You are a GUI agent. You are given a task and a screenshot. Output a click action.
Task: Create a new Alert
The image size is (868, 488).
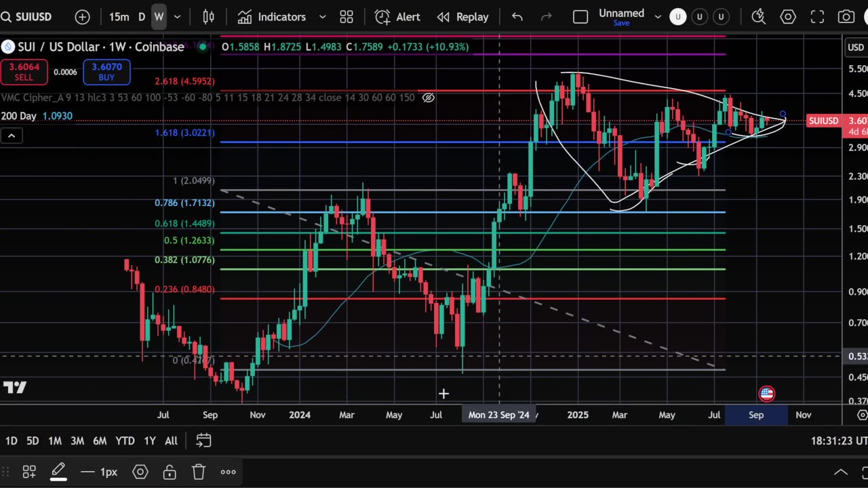(397, 17)
